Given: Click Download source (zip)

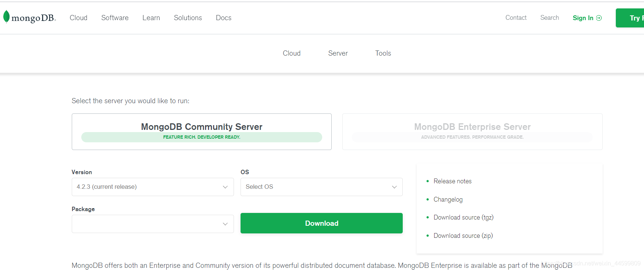Looking at the screenshot, I should [x=463, y=236].
